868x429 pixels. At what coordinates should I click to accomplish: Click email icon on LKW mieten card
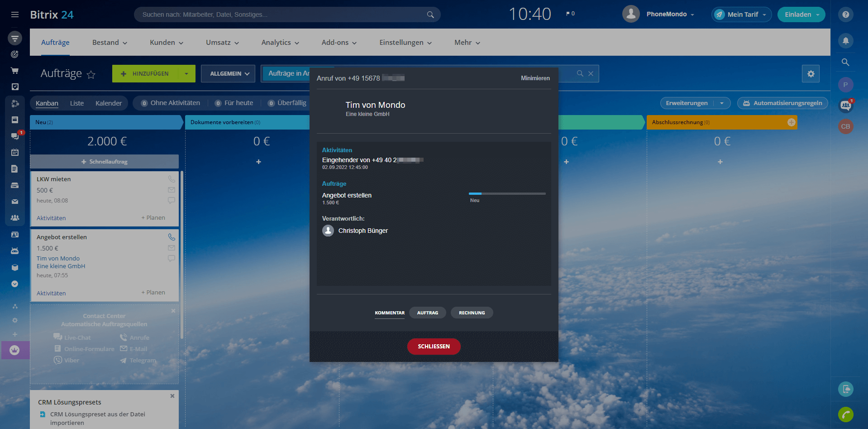click(172, 190)
